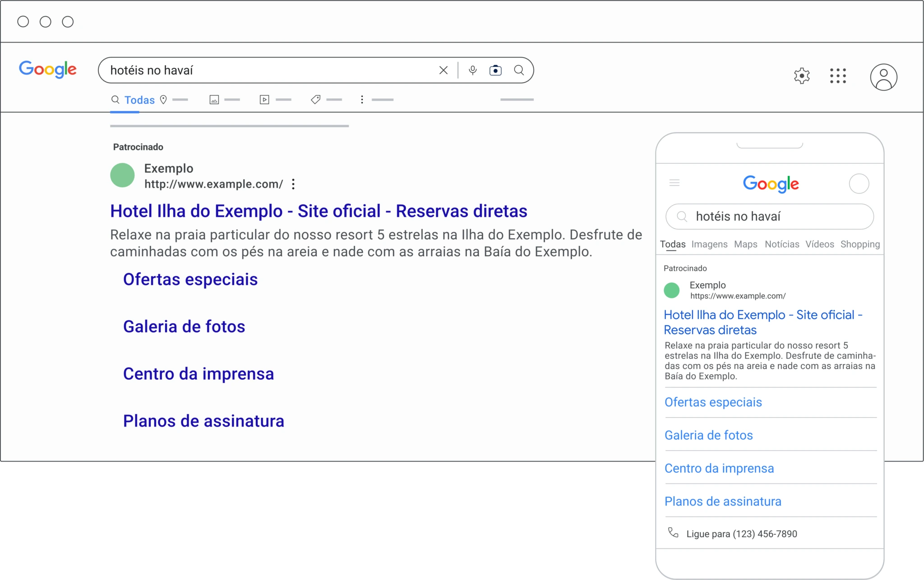Click the phone icon beside the call number
The height and width of the screenshot is (580, 924).
(x=674, y=533)
